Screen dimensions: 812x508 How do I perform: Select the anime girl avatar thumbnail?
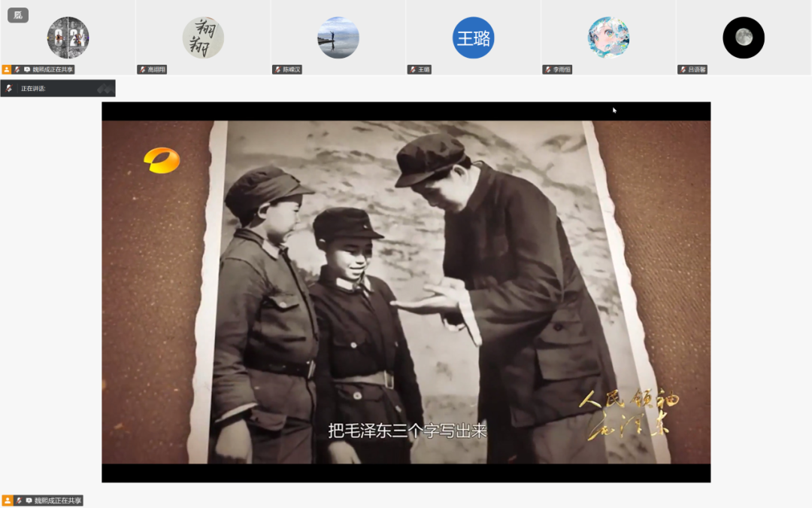(x=608, y=38)
